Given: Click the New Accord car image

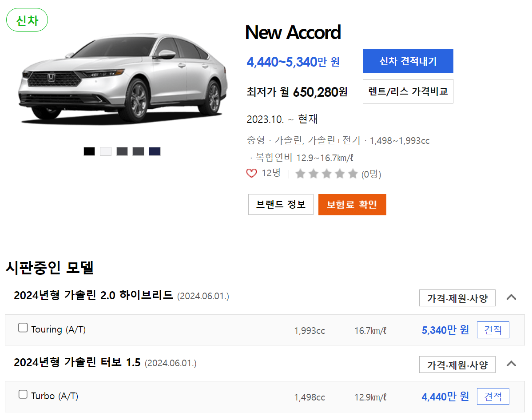Looking at the screenshot, I should pos(122,79).
